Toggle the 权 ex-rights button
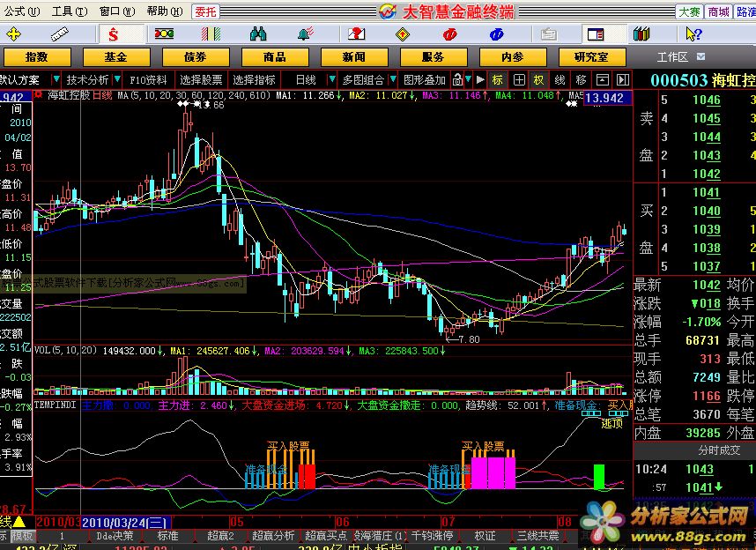This screenshot has width=756, height=550. point(538,79)
